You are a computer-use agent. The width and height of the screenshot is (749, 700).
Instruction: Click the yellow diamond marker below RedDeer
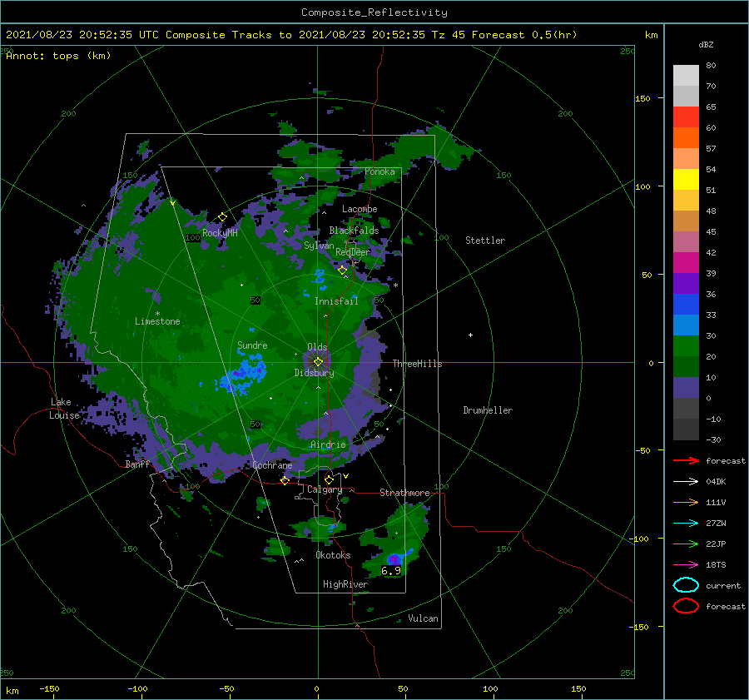point(342,271)
